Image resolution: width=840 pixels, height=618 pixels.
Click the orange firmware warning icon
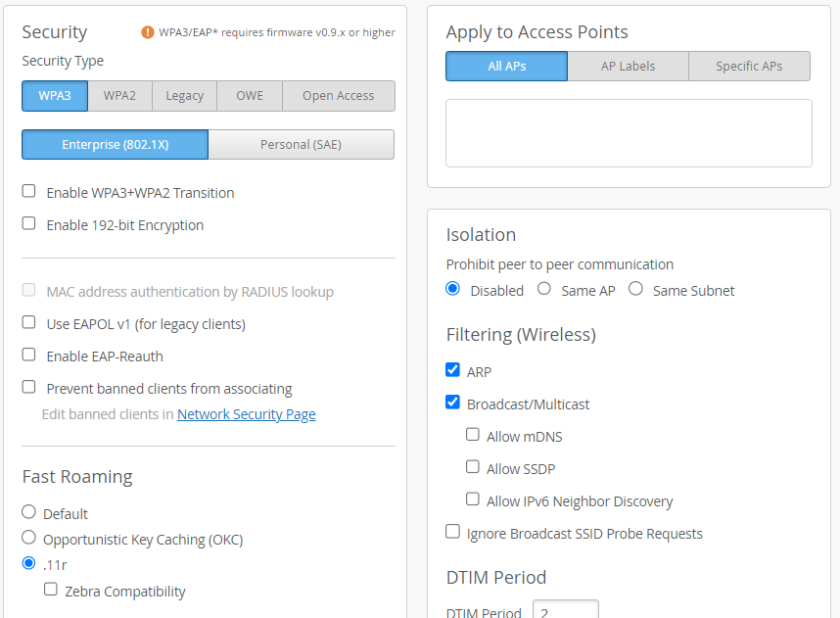click(x=148, y=32)
